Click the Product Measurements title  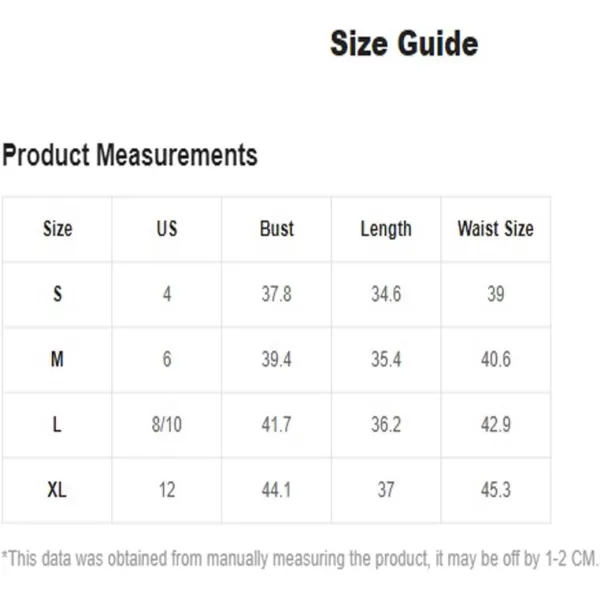[130, 155]
